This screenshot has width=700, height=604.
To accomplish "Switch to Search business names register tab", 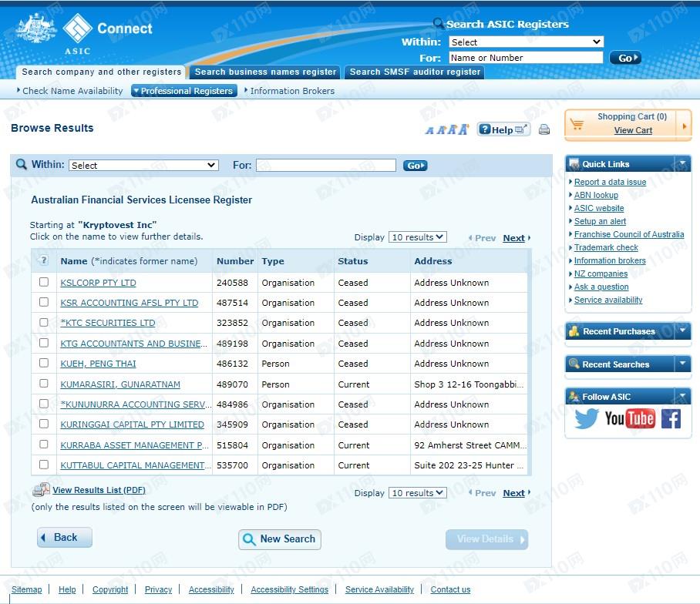I will pos(265,72).
